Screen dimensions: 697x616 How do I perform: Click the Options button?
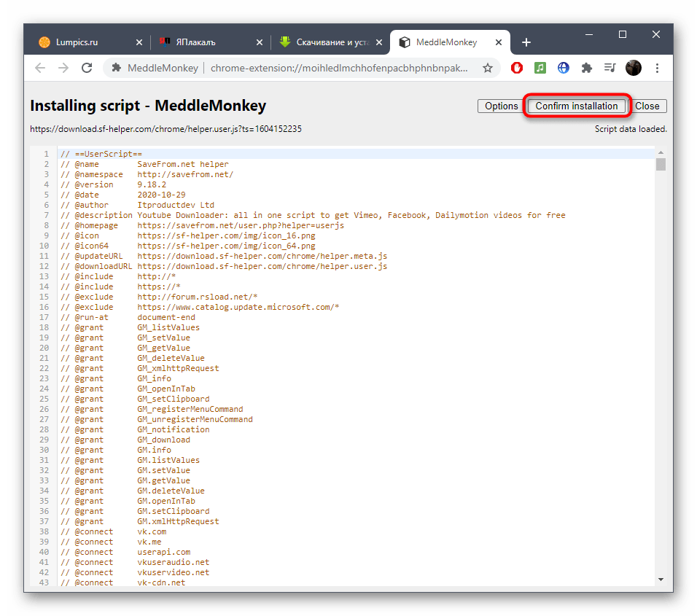pos(501,106)
